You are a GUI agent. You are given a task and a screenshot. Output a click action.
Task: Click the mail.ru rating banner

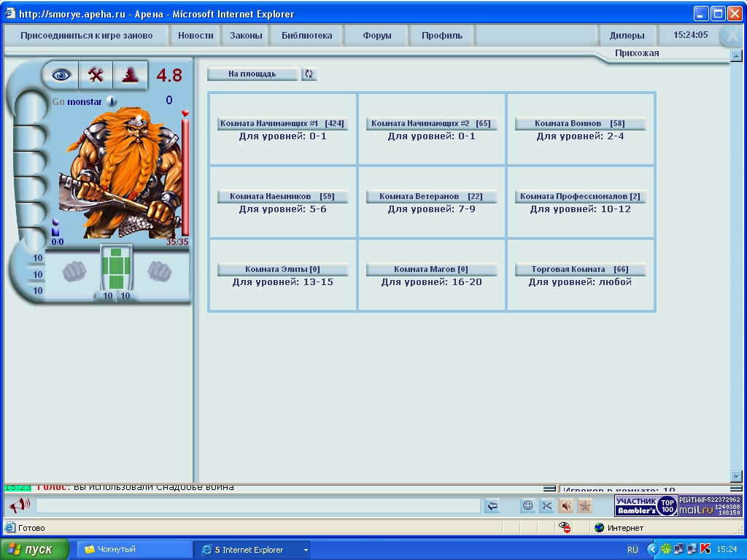coord(710,506)
